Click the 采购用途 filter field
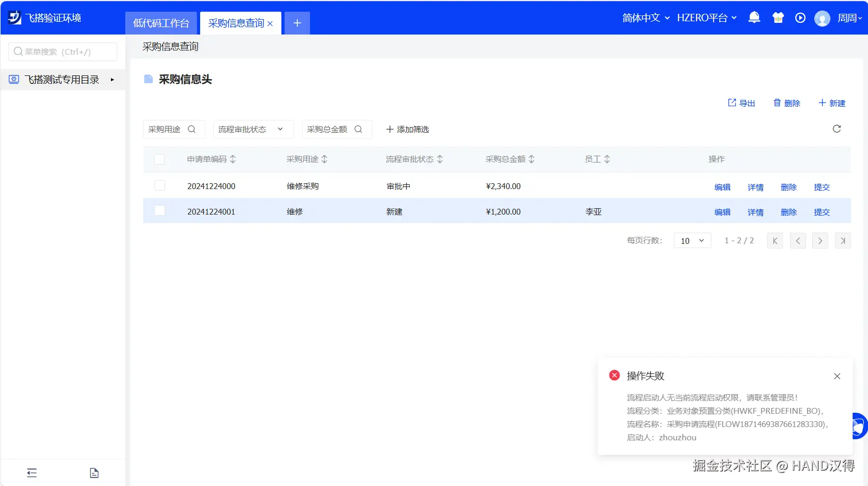Screen dimensions: 868x486 [174, 129]
